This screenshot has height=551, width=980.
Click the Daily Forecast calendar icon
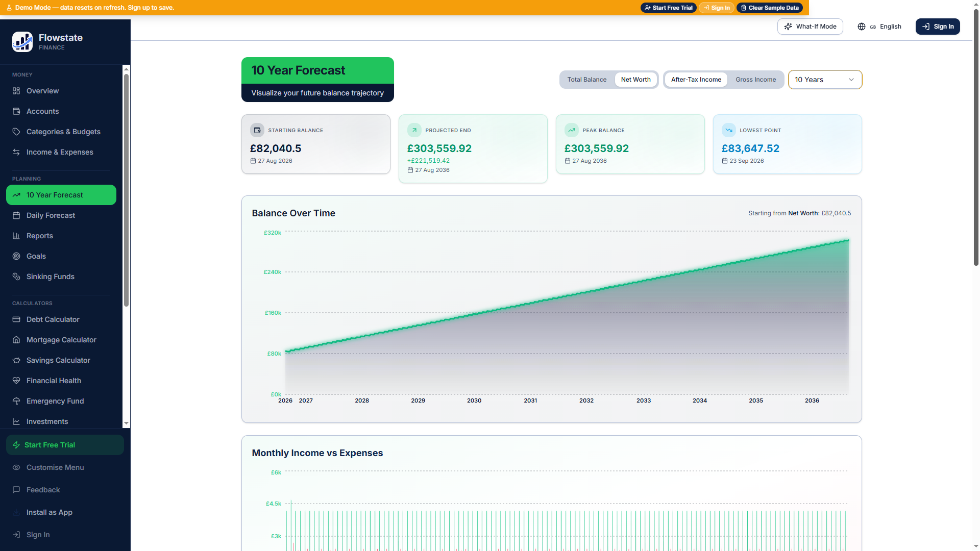coord(16,215)
